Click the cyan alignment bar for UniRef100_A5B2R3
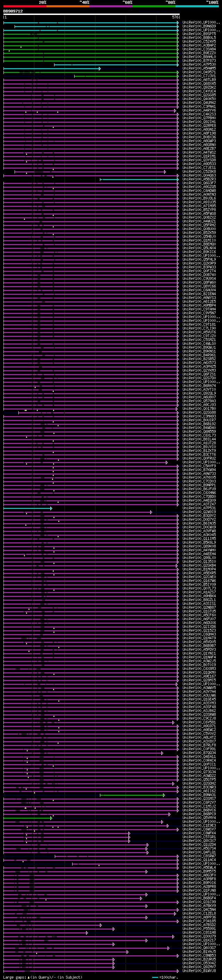The height and width of the screenshot is (980, 222). coord(139,179)
